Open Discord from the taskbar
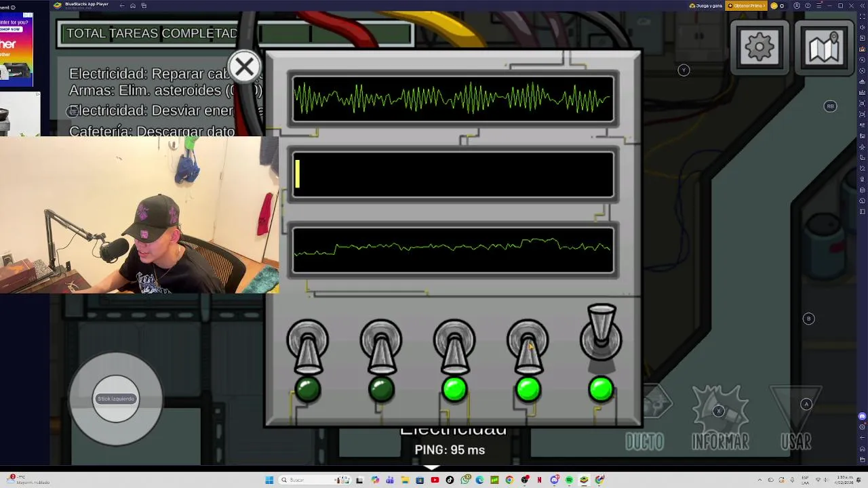The image size is (868, 488). point(554,480)
